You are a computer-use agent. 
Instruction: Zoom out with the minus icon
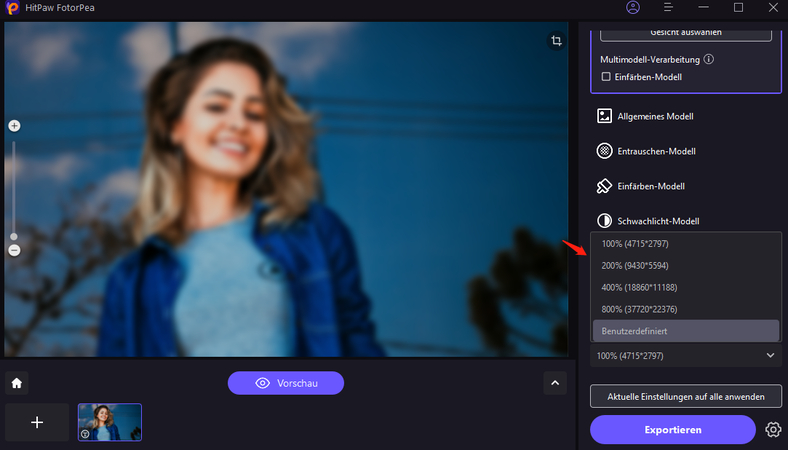tap(14, 250)
